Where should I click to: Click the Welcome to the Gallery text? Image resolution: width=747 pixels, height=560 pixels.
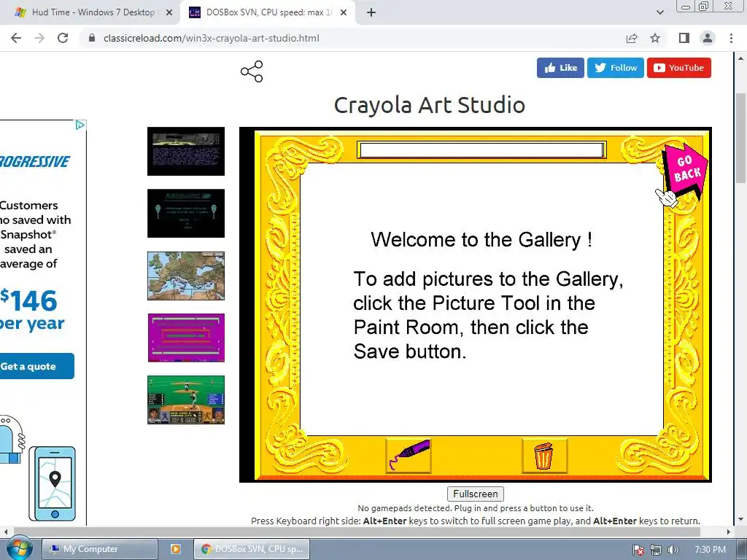coord(481,239)
